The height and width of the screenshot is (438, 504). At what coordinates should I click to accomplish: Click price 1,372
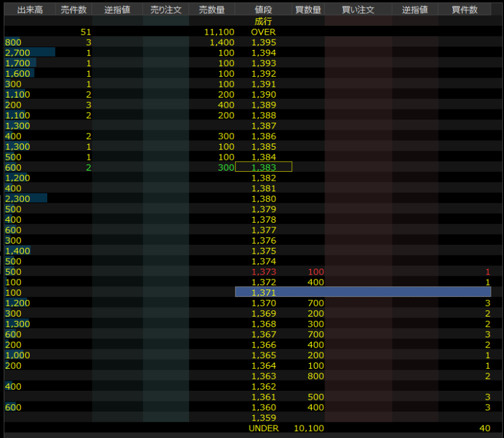(x=263, y=283)
